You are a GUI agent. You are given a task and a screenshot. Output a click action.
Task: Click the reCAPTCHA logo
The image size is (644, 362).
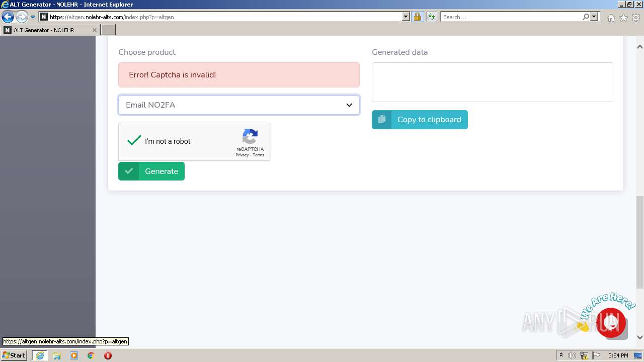pyautogui.click(x=250, y=136)
